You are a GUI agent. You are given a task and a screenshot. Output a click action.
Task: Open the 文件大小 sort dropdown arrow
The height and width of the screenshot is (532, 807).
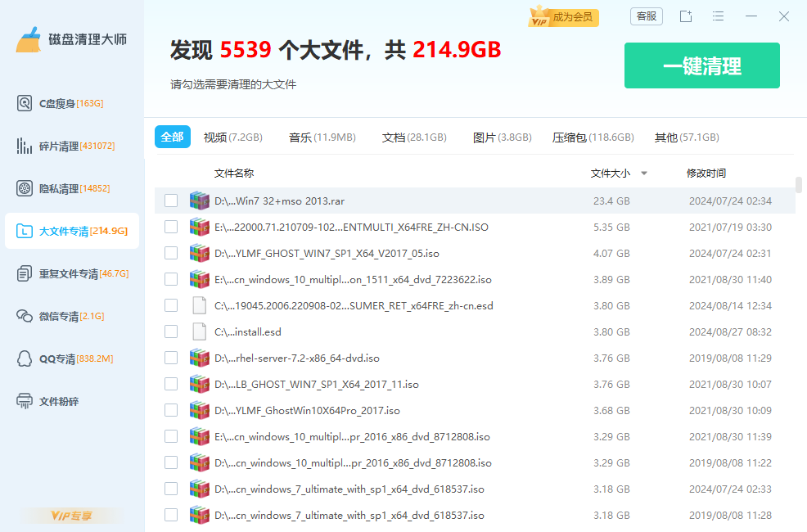[x=644, y=174]
